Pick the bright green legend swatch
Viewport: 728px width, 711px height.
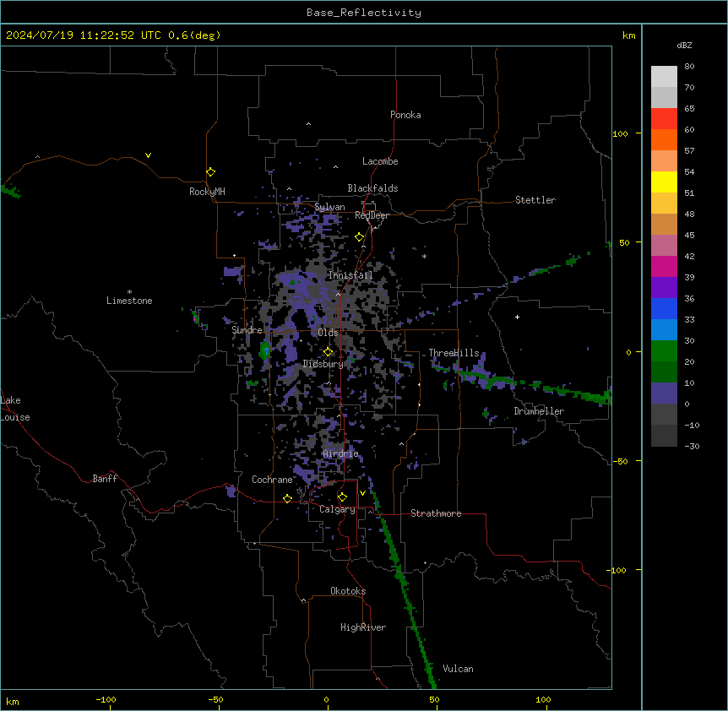(664, 351)
